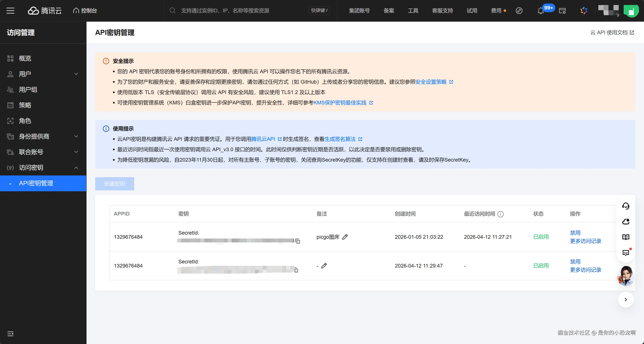Edit the picgo图床 remark with pencil icon
Viewport: 644px width, 344px height.
coord(345,237)
